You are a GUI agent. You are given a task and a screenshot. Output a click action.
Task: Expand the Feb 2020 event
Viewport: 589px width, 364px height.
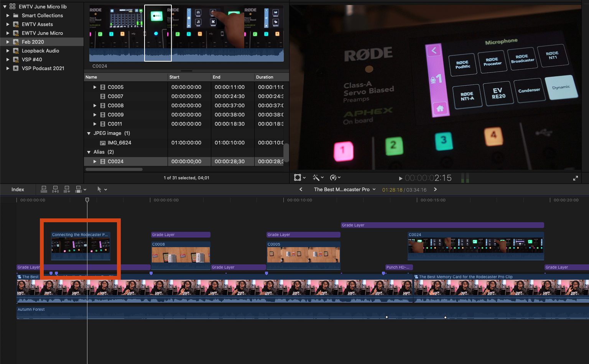(x=8, y=42)
